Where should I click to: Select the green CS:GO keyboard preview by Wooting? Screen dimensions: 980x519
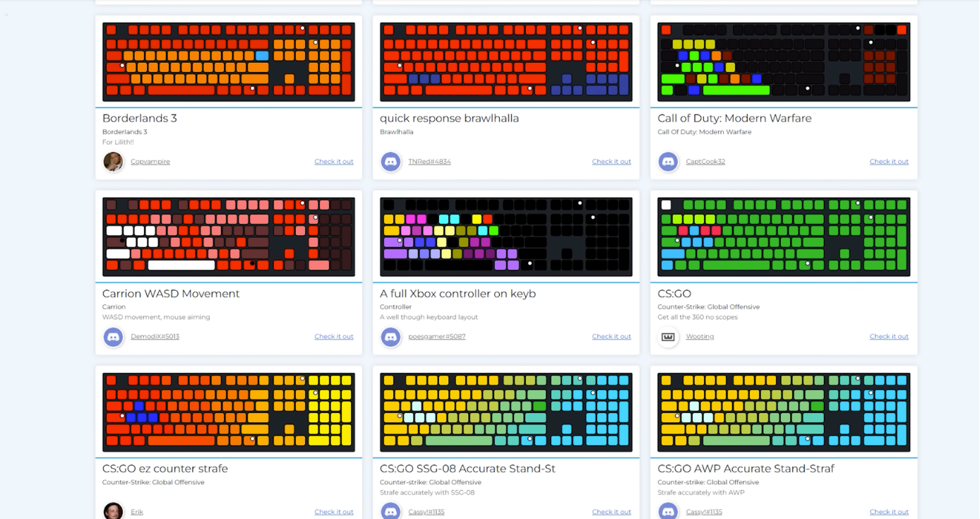click(784, 237)
